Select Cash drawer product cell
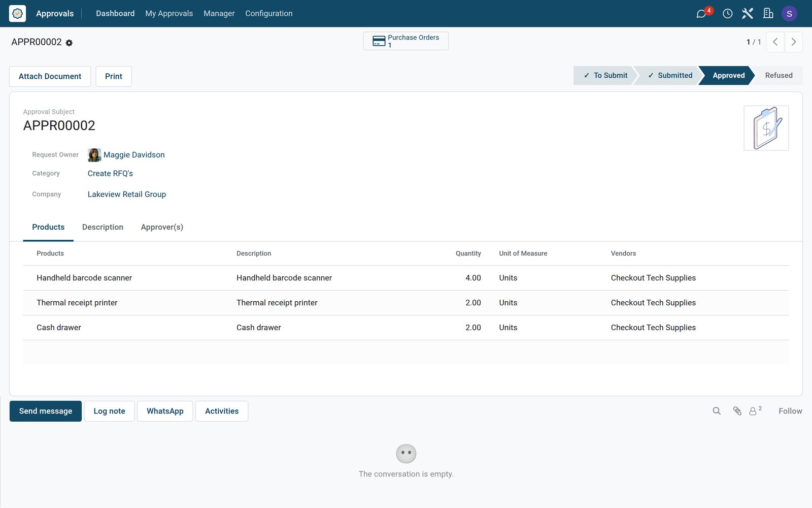812x508 pixels. tap(59, 328)
